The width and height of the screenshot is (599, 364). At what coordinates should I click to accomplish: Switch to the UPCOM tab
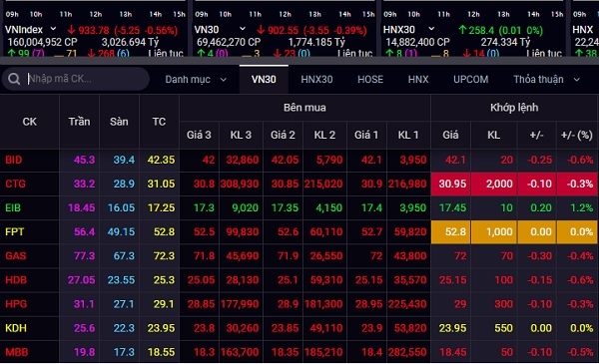(470, 80)
